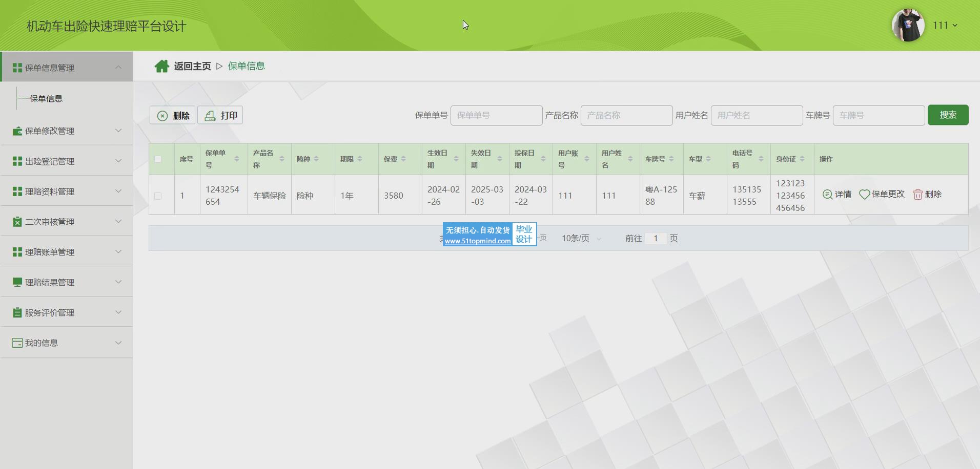The height and width of the screenshot is (469, 980).
Task: Click the circled X icon on 删除 toolbar button
Action: pyautogui.click(x=162, y=116)
